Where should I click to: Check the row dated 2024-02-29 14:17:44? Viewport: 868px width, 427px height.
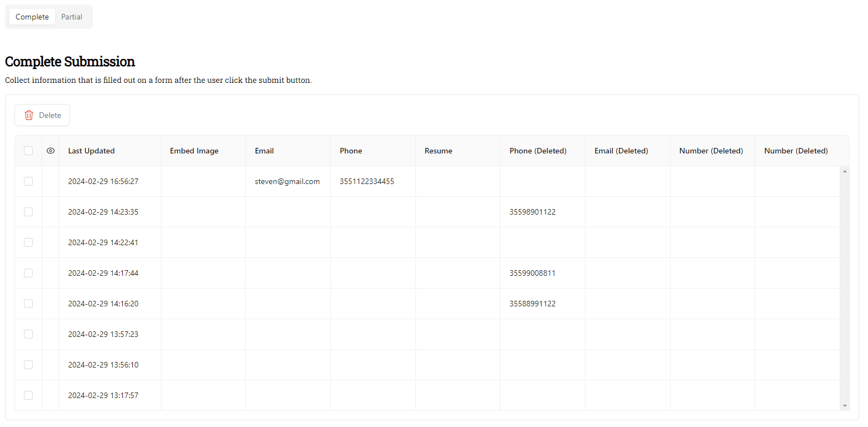[x=28, y=273]
